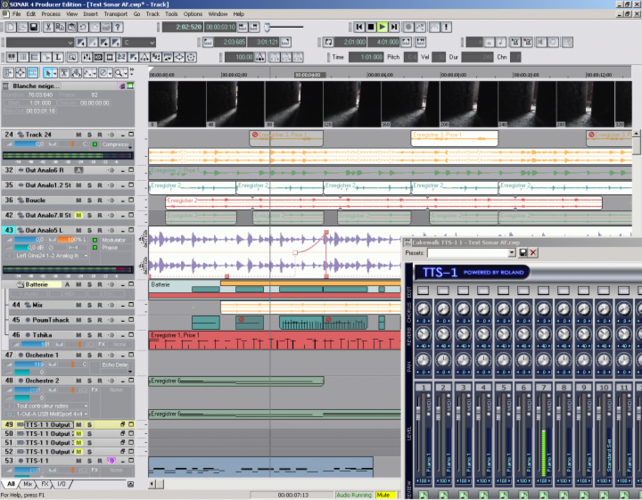The image size is (642, 500).
Task: Click the Reset (exclamation) panic button
Action: (x=446, y=27)
